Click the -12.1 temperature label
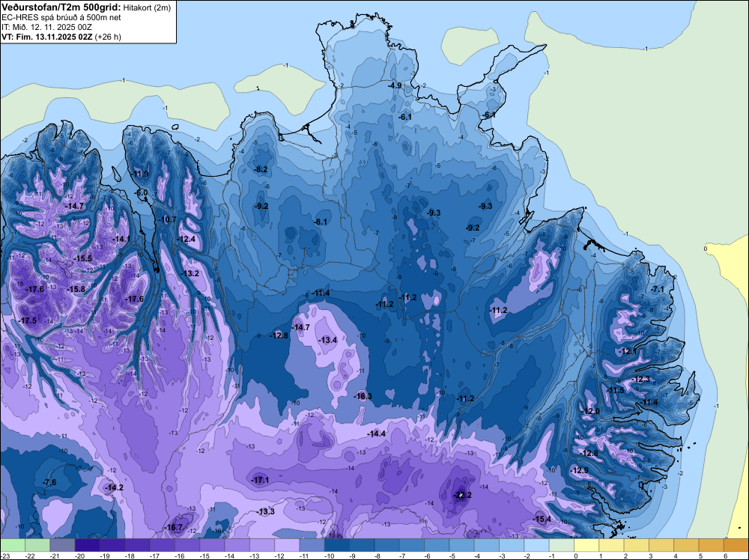This screenshot has width=749, height=560. (x=628, y=351)
